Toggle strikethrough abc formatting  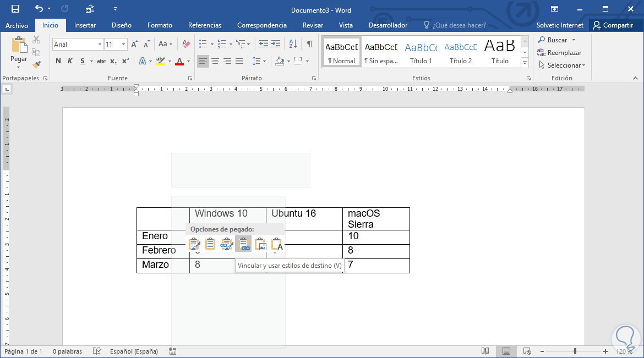(101, 61)
